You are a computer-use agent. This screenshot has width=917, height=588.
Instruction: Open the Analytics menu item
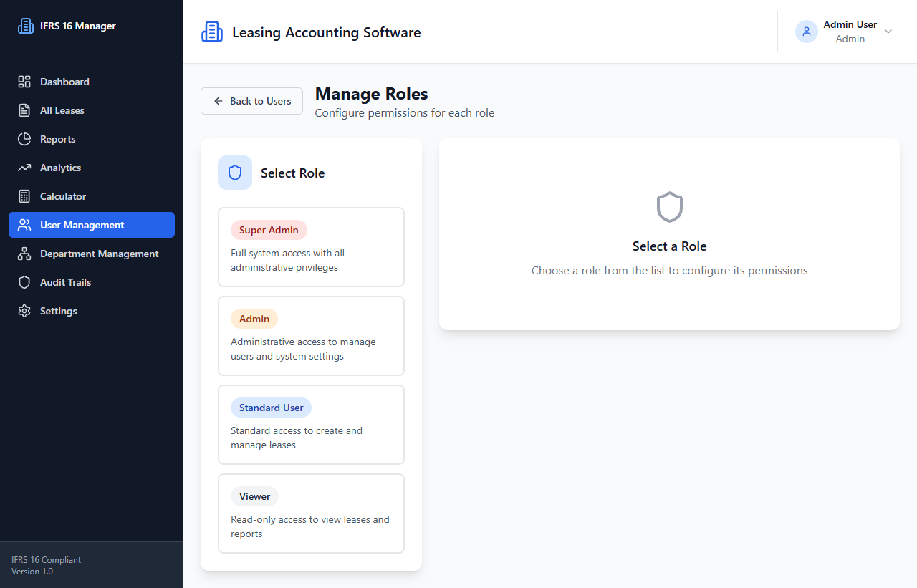[92, 168]
